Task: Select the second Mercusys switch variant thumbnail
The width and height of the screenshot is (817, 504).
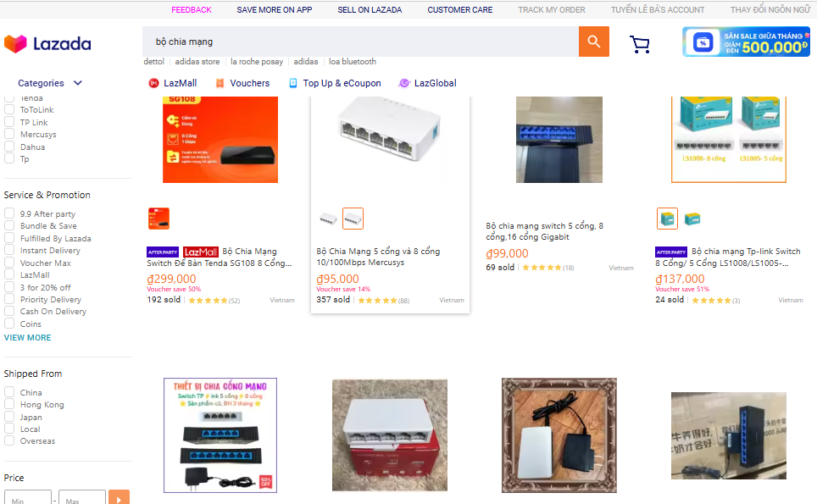Action: 353,219
